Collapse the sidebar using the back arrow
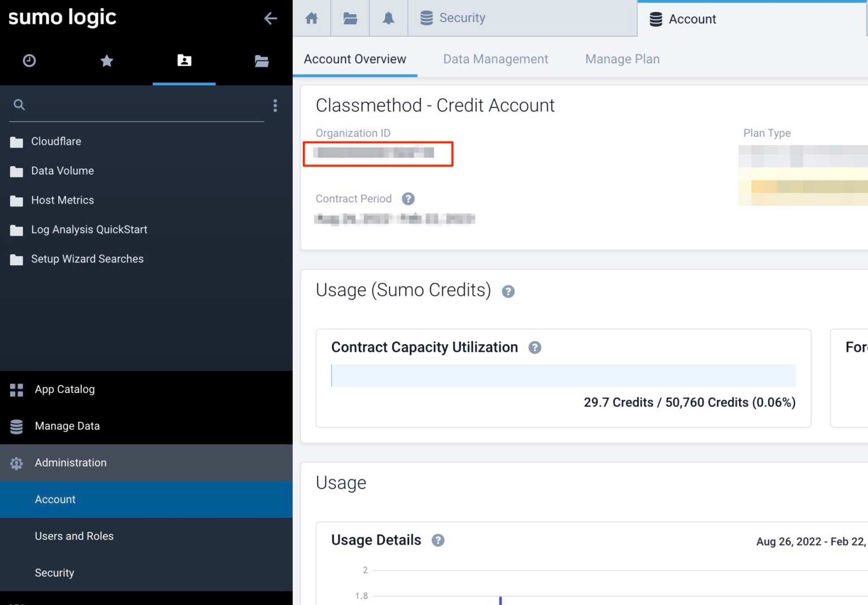 [271, 18]
